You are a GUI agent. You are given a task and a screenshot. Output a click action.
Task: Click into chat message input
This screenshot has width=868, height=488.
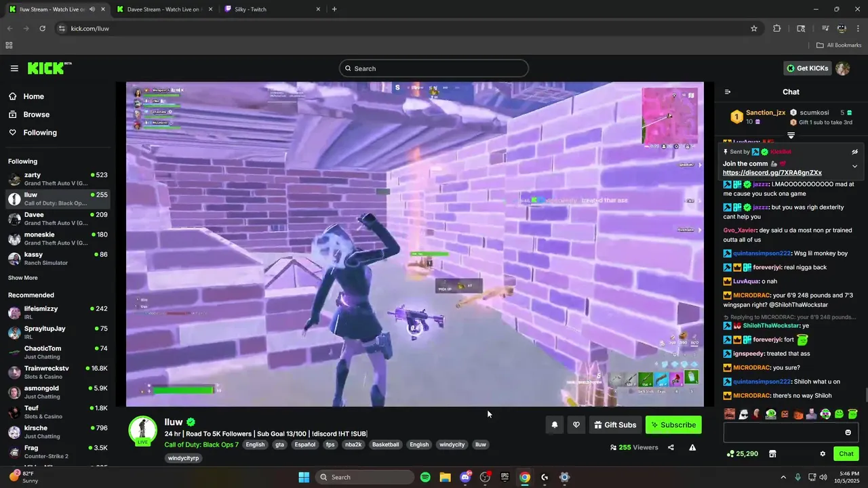[783, 432]
